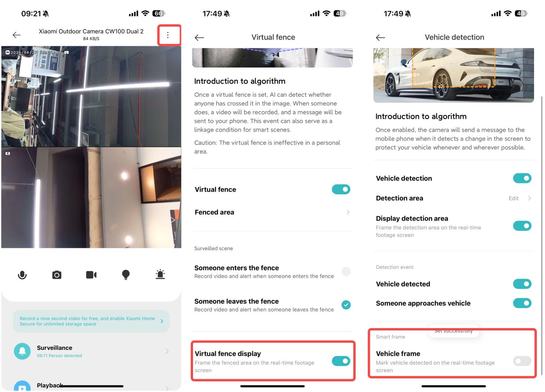Select Someone enters the fence option

[346, 271]
